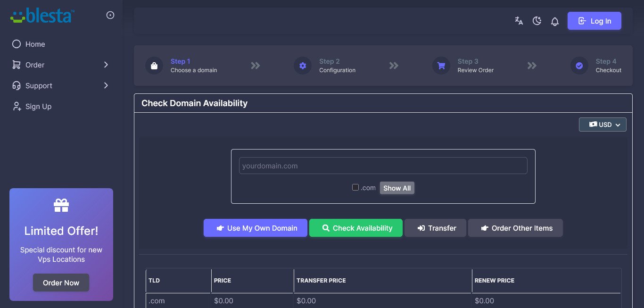This screenshot has height=308, width=644.
Task: Go to Home in the sidebar
Action: (35, 44)
